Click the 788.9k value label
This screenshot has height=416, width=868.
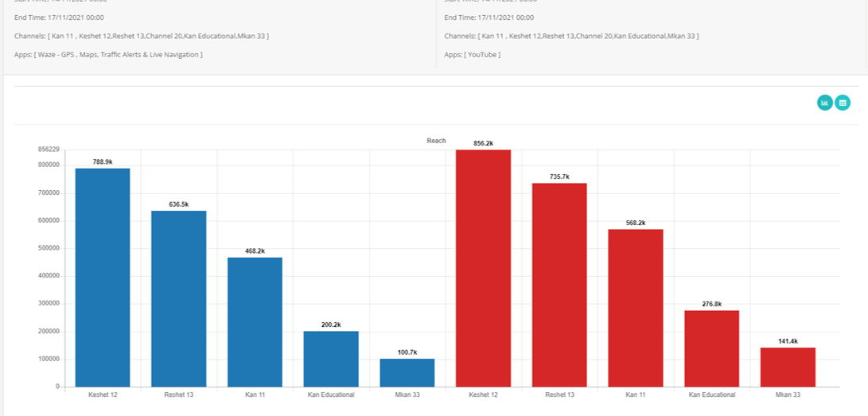pyautogui.click(x=103, y=161)
